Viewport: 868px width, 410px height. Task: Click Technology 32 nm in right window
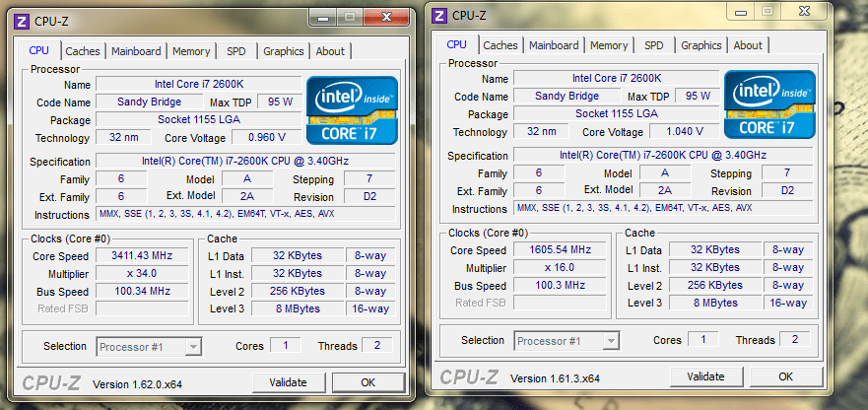coord(542,131)
